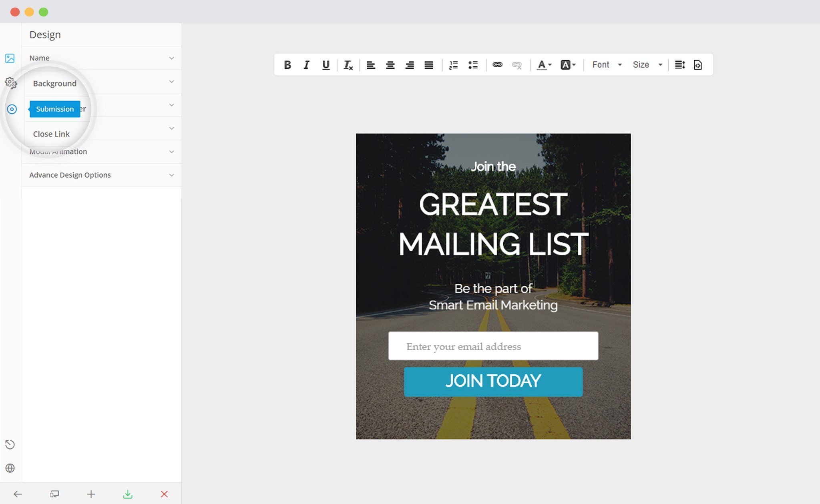Open the text color picker

544,65
